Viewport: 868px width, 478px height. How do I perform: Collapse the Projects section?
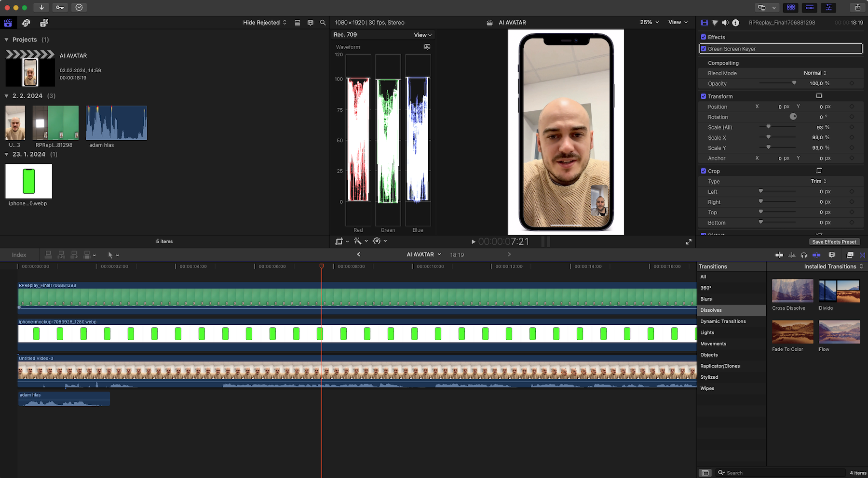[x=6, y=40]
